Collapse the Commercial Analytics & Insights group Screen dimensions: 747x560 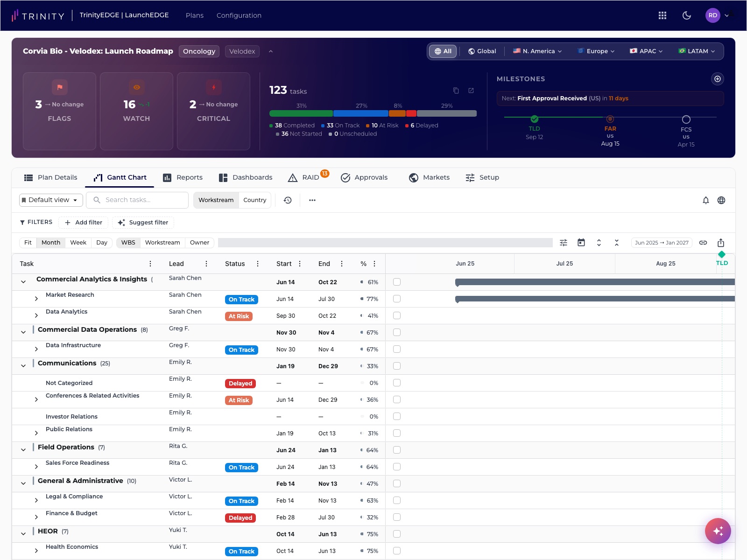click(23, 282)
